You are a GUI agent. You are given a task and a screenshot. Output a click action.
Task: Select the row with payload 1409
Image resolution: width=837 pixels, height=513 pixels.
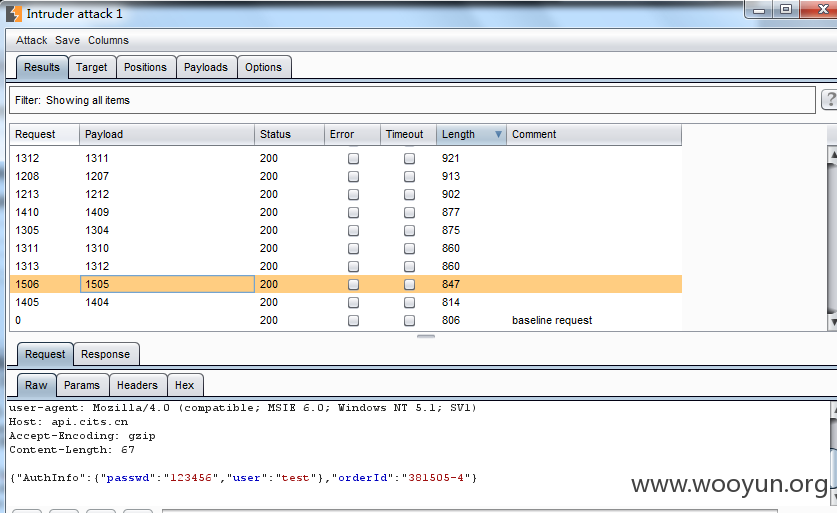tap(346, 212)
